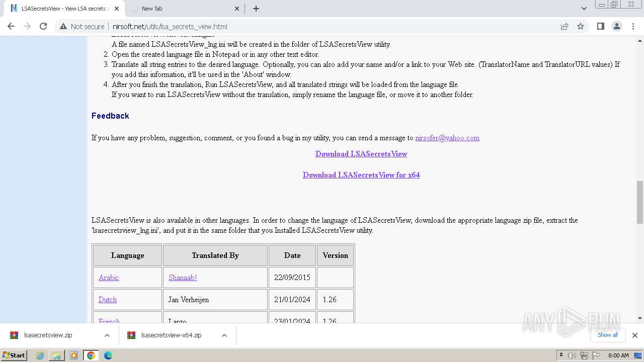Open the Action Center flag icon
644x362 pixels.
point(595,355)
